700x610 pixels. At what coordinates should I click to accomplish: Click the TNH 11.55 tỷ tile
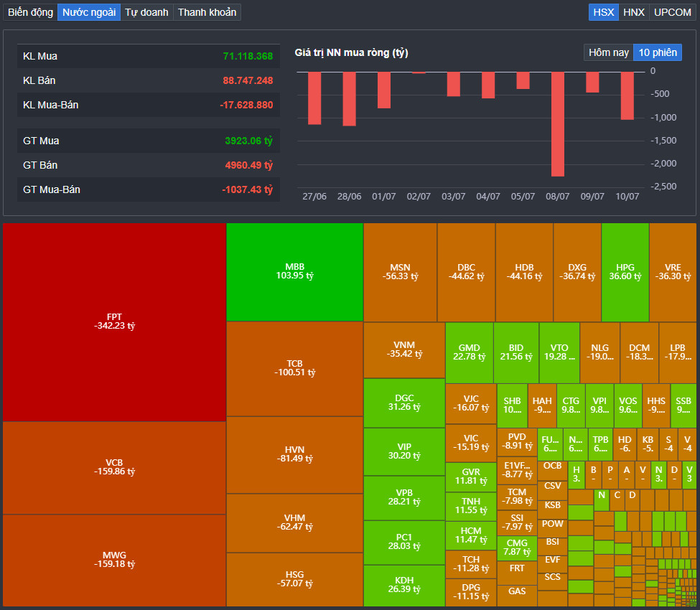point(471,507)
